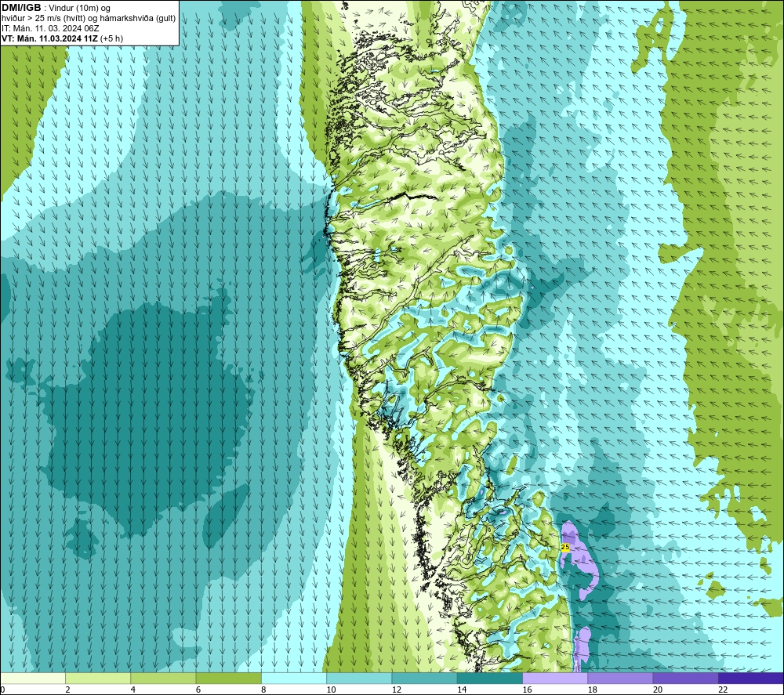This screenshot has width=784, height=695.
Task: Click the legend scale value 10
Action: (331, 690)
